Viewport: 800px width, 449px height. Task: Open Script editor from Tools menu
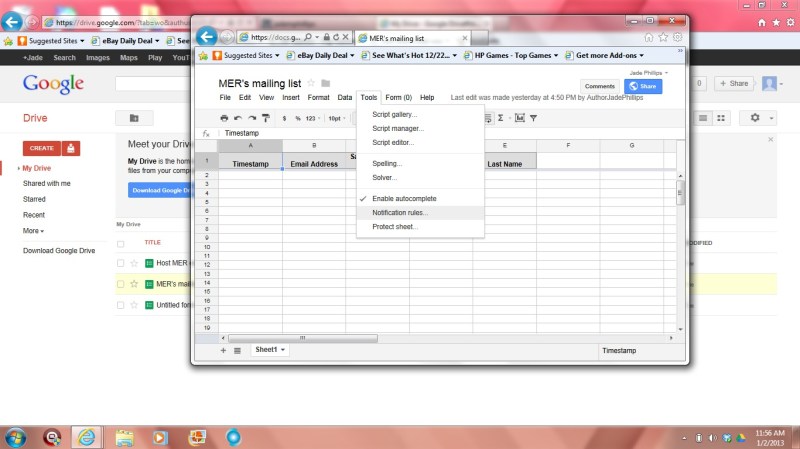tap(392, 142)
